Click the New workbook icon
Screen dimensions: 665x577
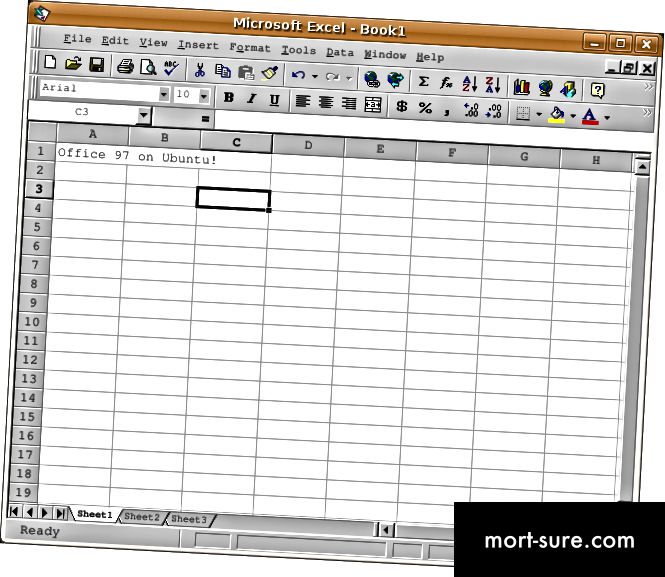coord(50,62)
